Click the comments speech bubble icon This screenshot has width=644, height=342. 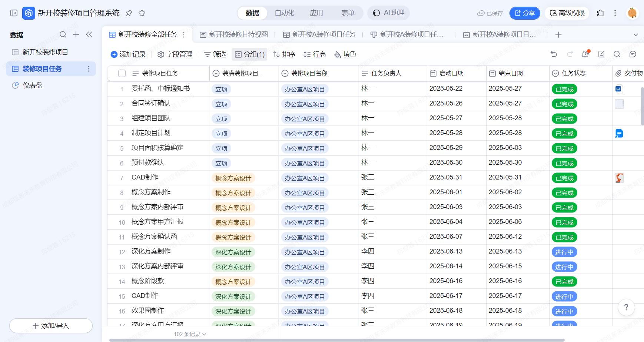pos(633,54)
